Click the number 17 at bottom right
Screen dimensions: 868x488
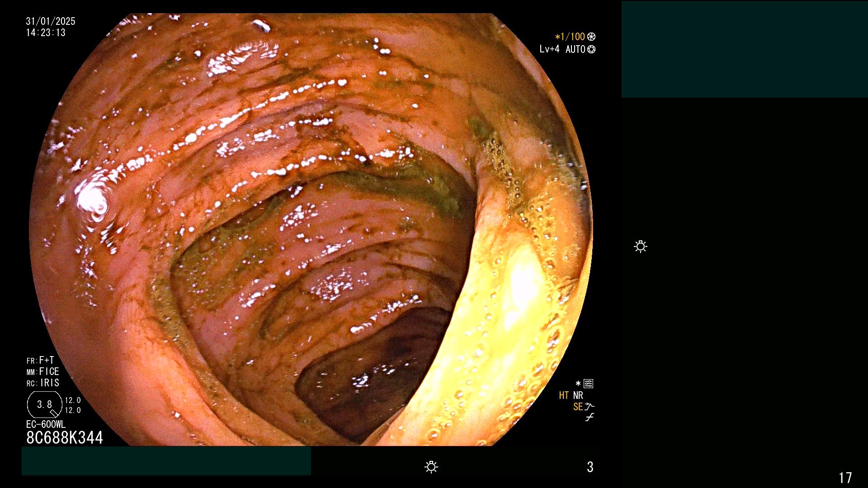point(845,478)
